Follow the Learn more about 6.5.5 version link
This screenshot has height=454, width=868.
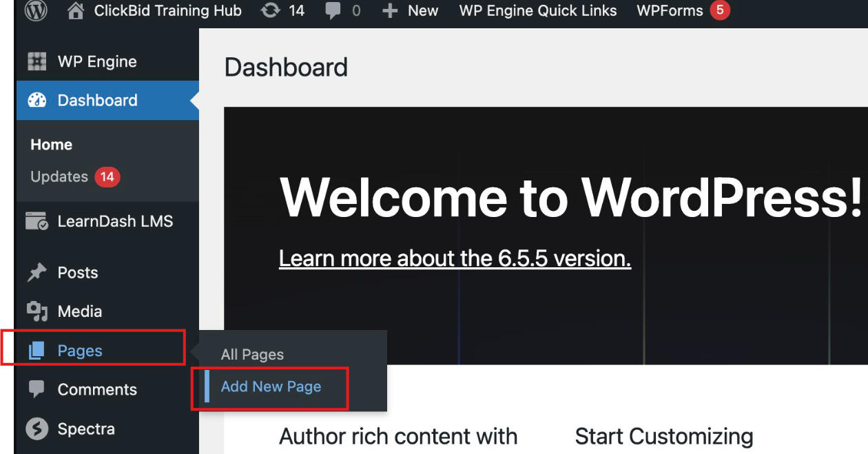pos(455,258)
